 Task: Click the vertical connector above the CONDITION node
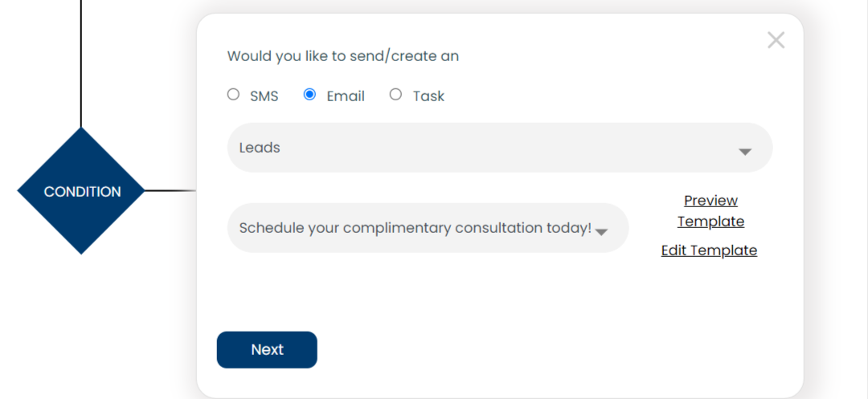click(x=81, y=64)
